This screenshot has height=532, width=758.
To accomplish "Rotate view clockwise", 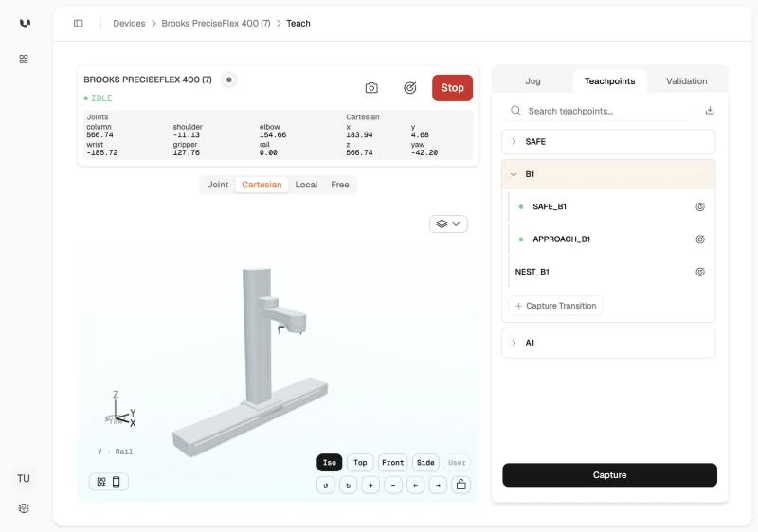I will click(x=348, y=485).
